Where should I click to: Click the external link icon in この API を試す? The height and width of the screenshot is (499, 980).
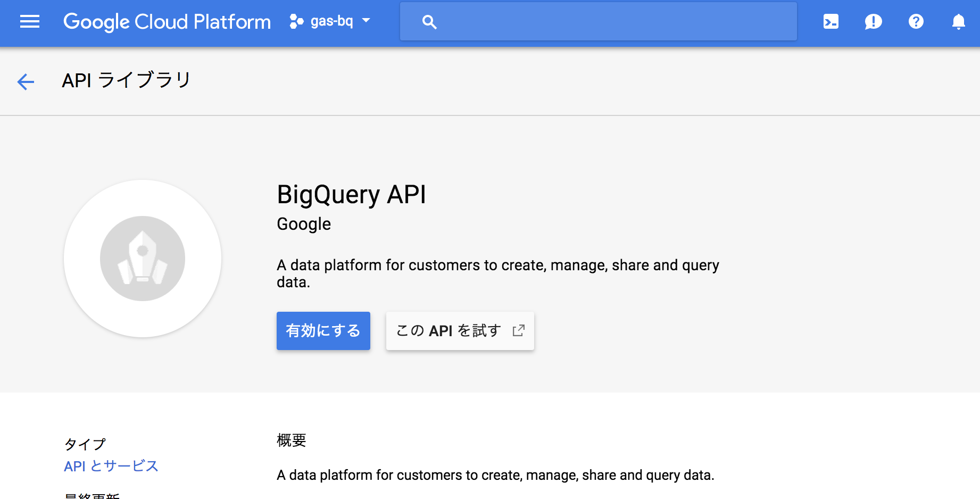point(519,330)
